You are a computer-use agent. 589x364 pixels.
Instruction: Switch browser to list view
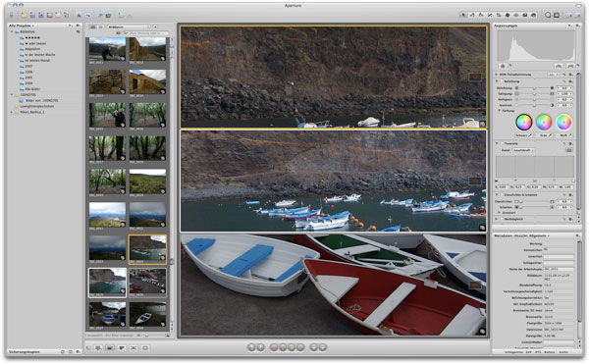101,27
